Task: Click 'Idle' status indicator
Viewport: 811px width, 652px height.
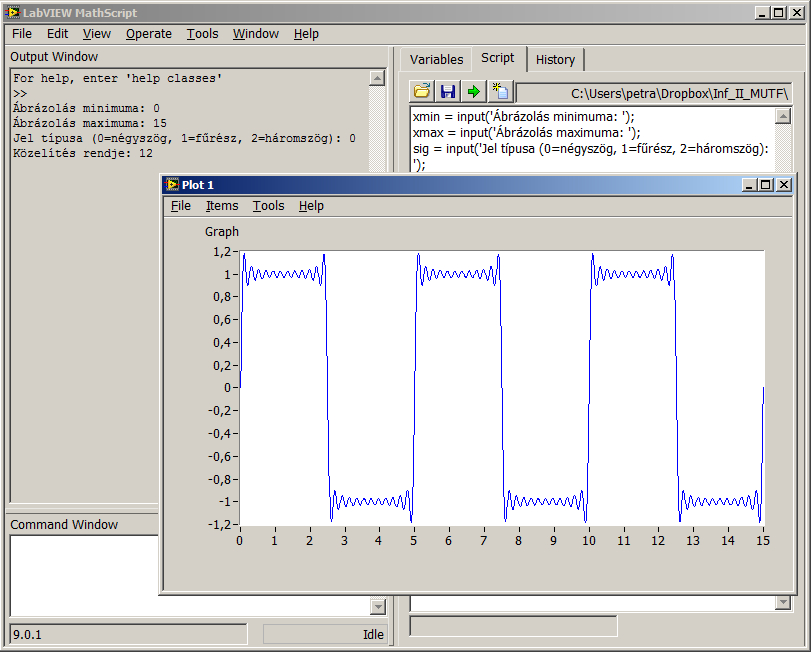Action: [325, 634]
